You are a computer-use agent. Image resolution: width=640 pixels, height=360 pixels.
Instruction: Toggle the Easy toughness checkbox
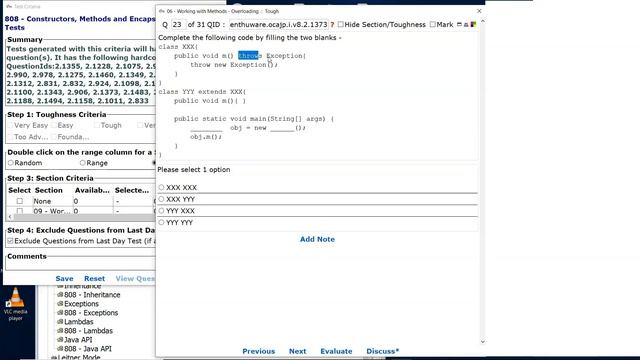point(53,125)
